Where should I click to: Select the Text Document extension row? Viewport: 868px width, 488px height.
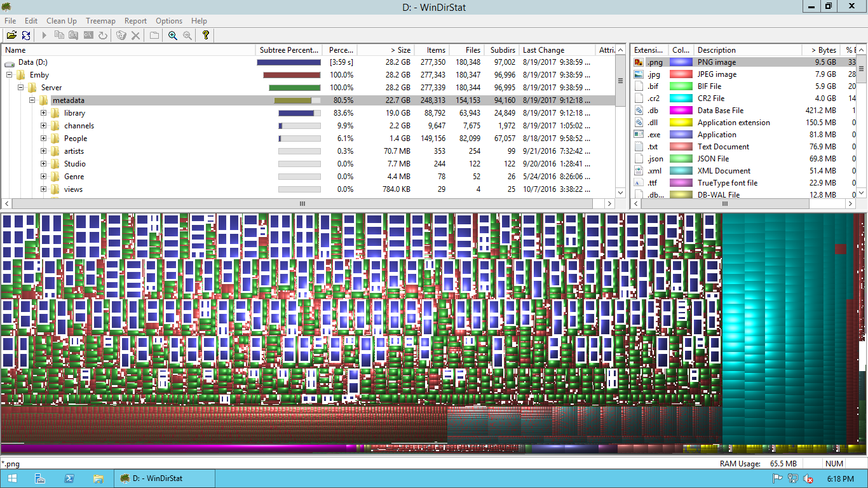744,147
